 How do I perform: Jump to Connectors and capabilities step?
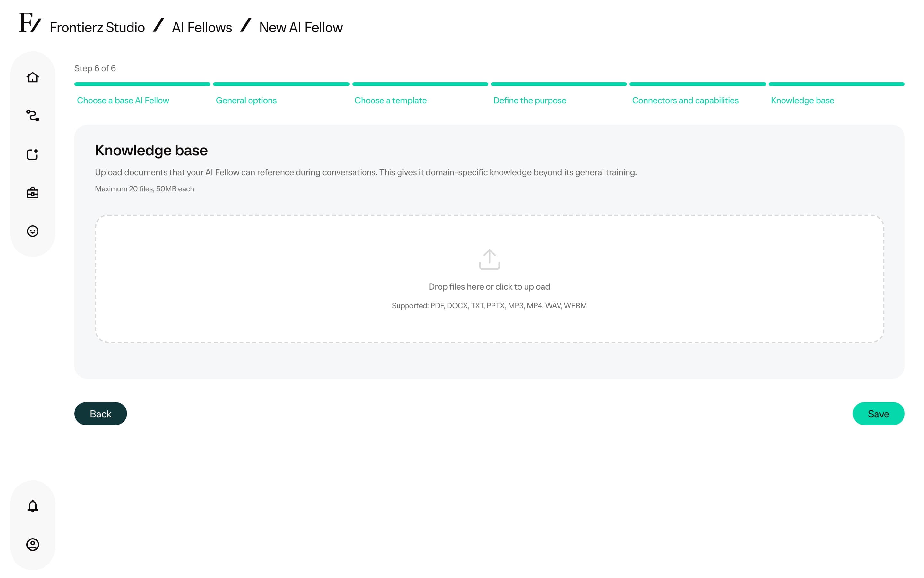click(x=685, y=101)
